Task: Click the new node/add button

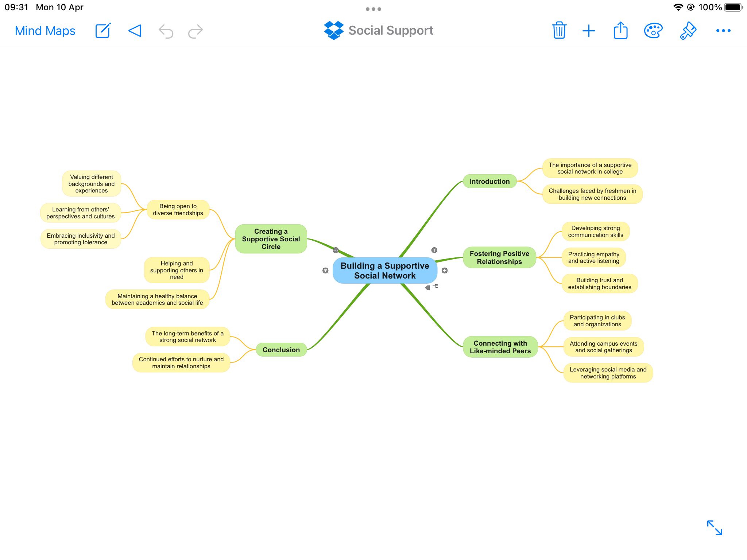Action: [589, 31]
